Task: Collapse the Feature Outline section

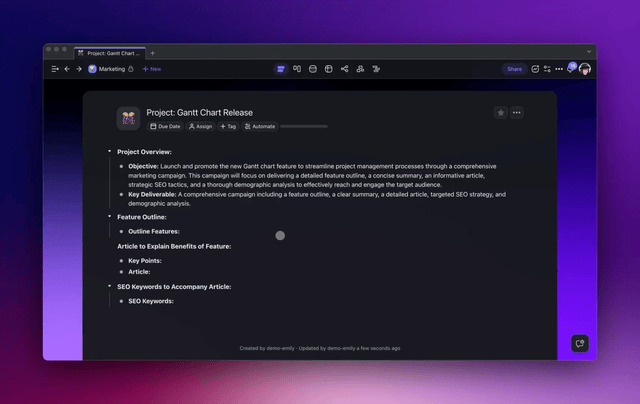Action: [110, 216]
